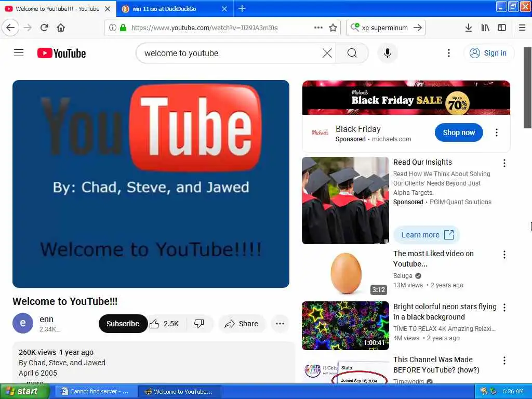Open This Channel Was Made BEFORE YouTube title
Viewport: 532px width, 399px height.
pos(436,364)
